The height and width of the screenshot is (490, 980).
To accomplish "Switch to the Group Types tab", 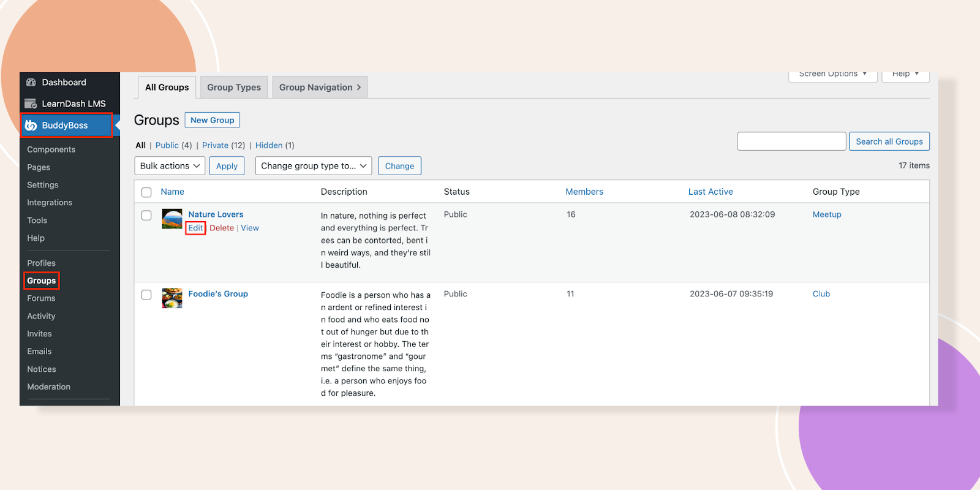I will [x=234, y=87].
